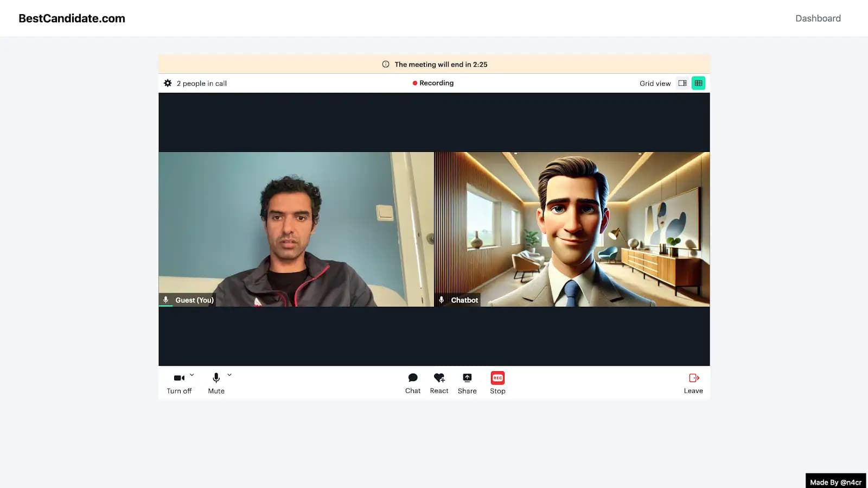The image size is (868, 488).
Task: Click the Share screen icon
Action: [467, 378]
